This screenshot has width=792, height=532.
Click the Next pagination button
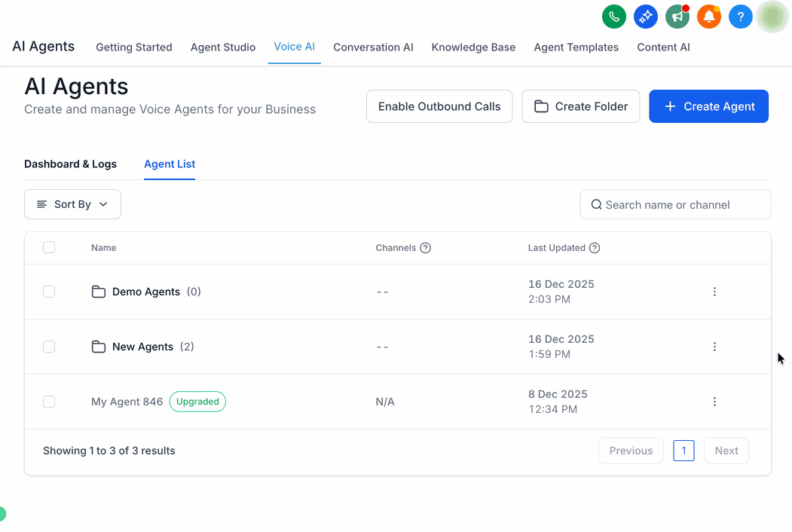tap(726, 451)
